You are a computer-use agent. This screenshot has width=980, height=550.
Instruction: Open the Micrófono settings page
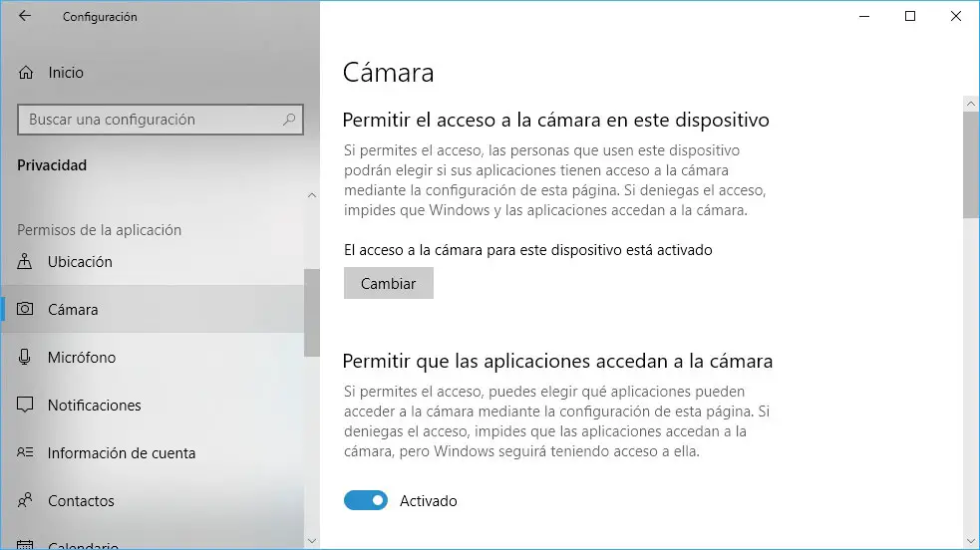tap(82, 358)
